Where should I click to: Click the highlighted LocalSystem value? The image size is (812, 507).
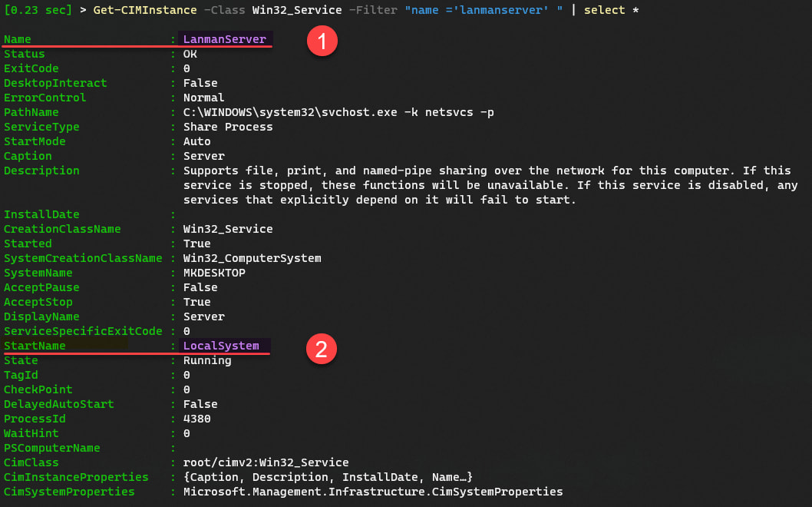click(x=221, y=346)
